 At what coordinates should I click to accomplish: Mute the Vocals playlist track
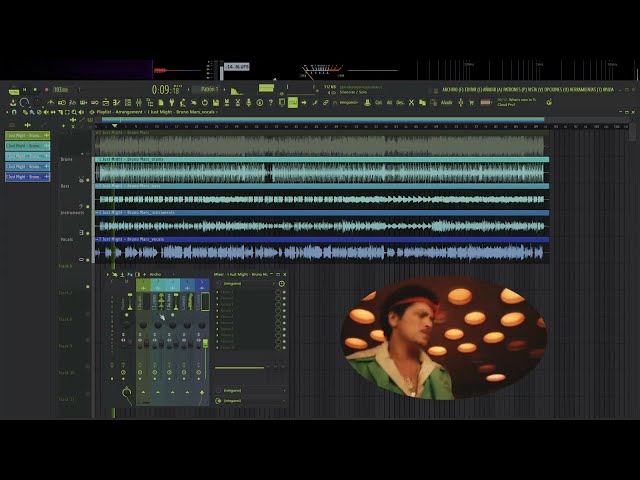87,260
